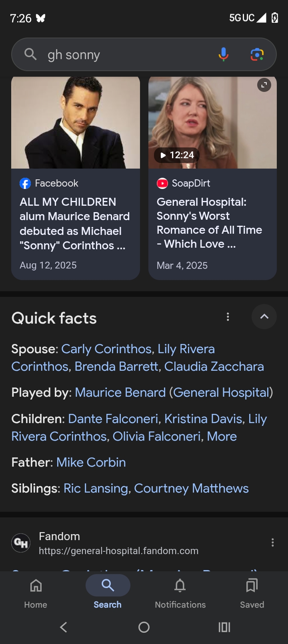Screen dimensions: 288x644
Task: Tap the voice search microphone icon
Action: pos(223,54)
